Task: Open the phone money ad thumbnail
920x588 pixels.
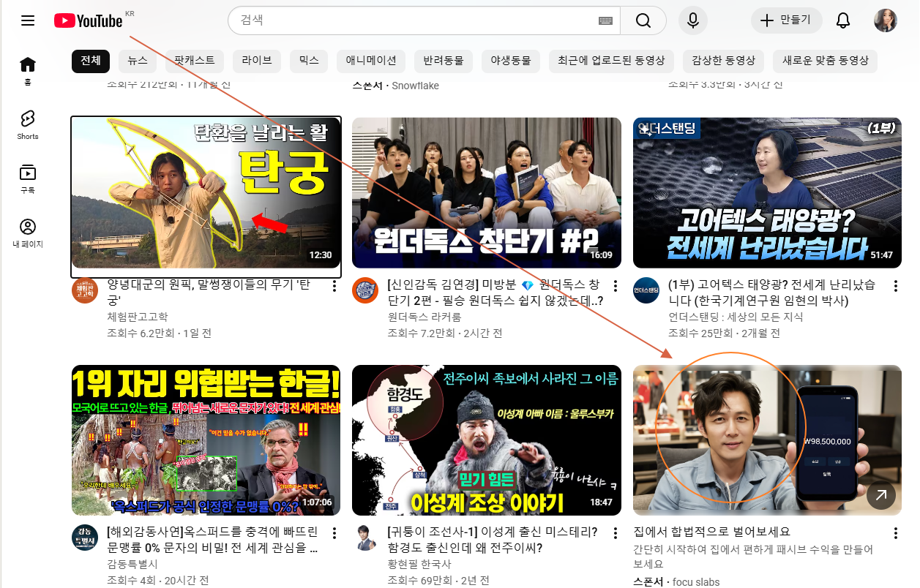Action: click(767, 440)
